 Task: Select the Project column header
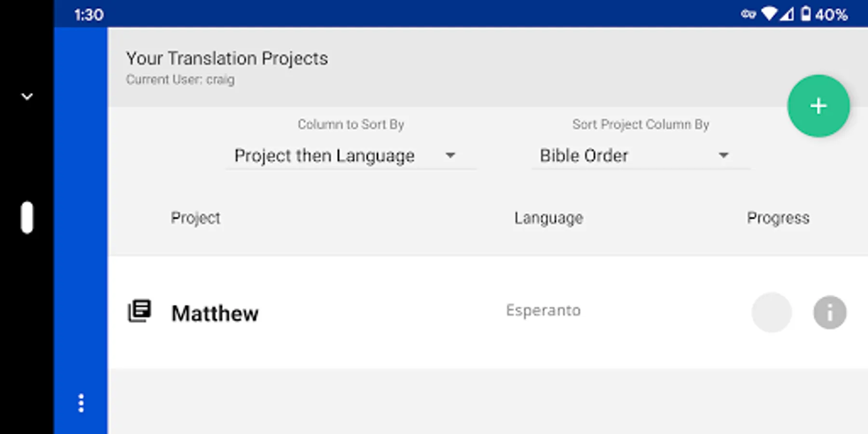click(x=195, y=218)
